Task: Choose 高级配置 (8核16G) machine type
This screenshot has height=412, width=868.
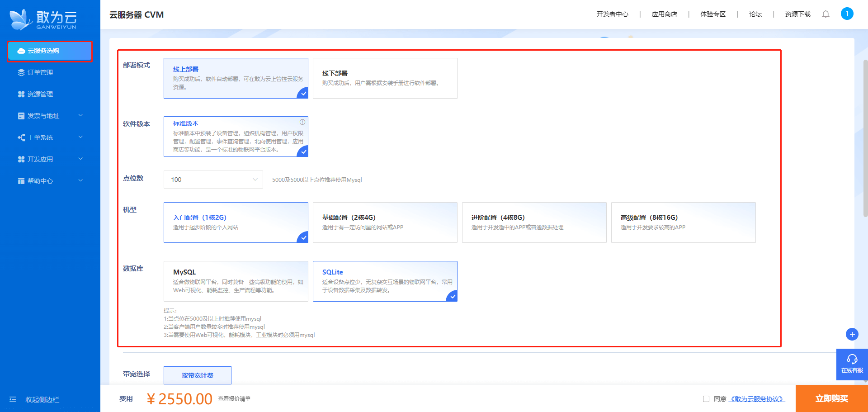Action: point(684,223)
